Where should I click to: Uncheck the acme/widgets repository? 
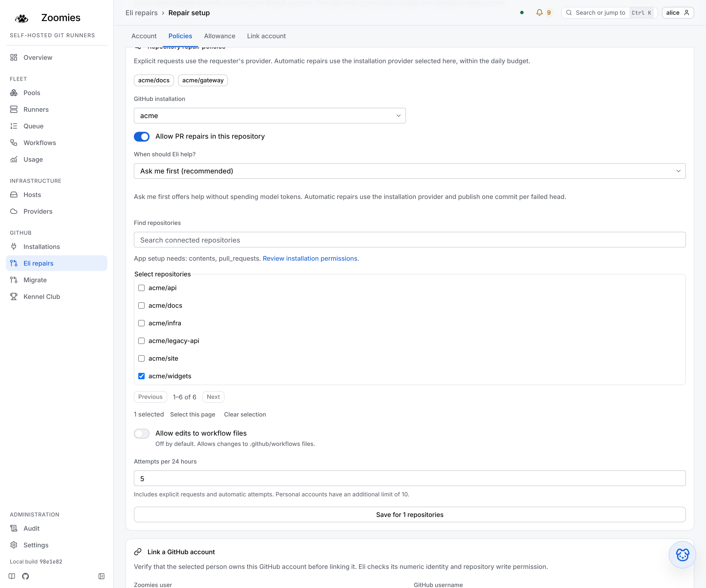coord(141,376)
